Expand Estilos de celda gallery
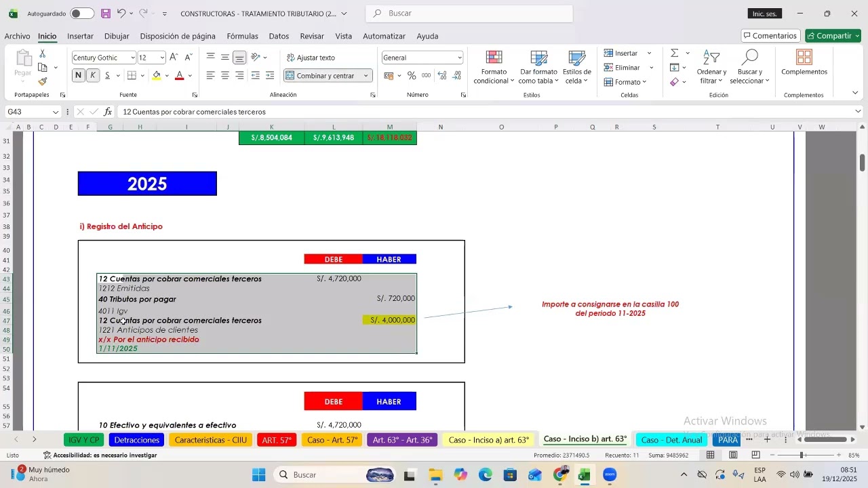Screen dimensions: 868x488 pyautogui.click(x=577, y=66)
